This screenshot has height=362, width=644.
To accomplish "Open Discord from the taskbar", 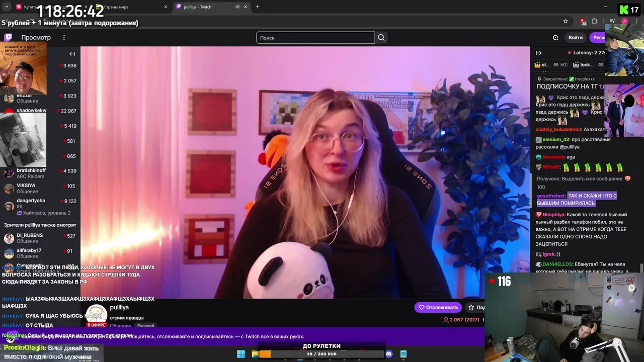I will click(x=388, y=354).
